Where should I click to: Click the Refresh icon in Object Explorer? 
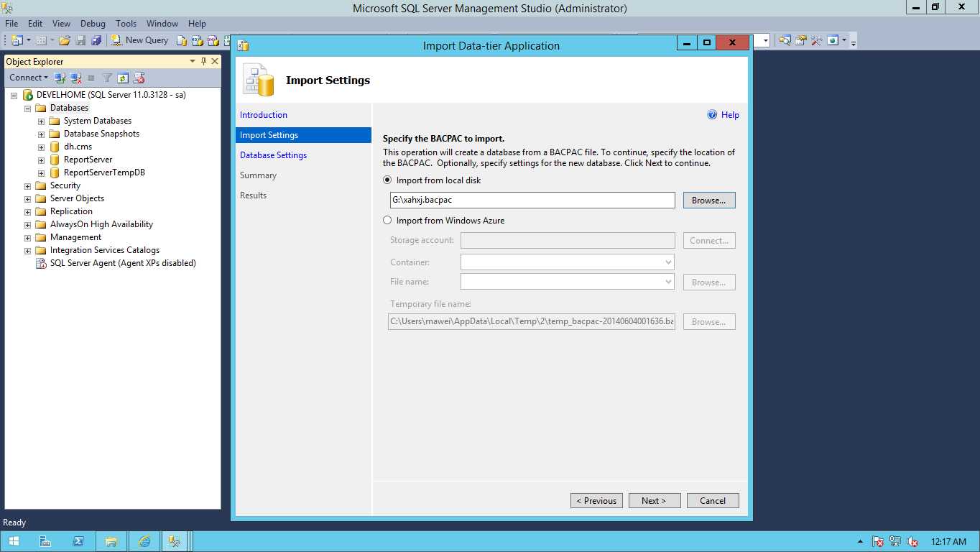[x=123, y=78]
